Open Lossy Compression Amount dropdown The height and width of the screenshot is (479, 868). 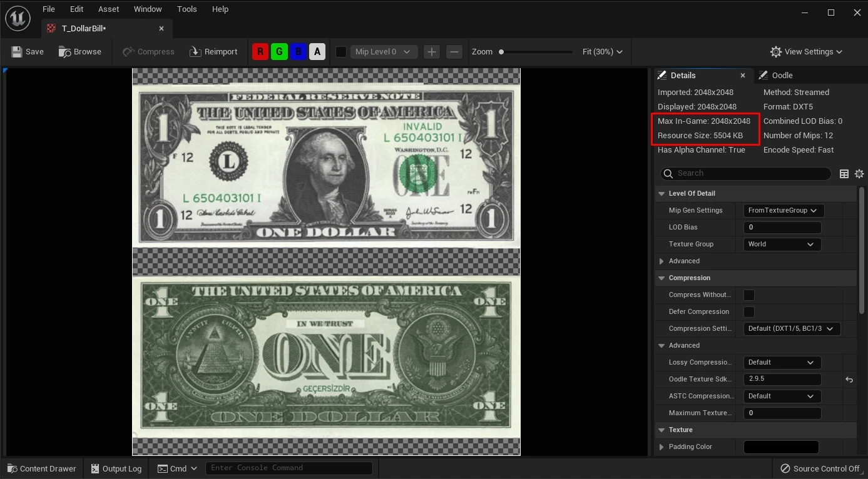pyautogui.click(x=782, y=363)
